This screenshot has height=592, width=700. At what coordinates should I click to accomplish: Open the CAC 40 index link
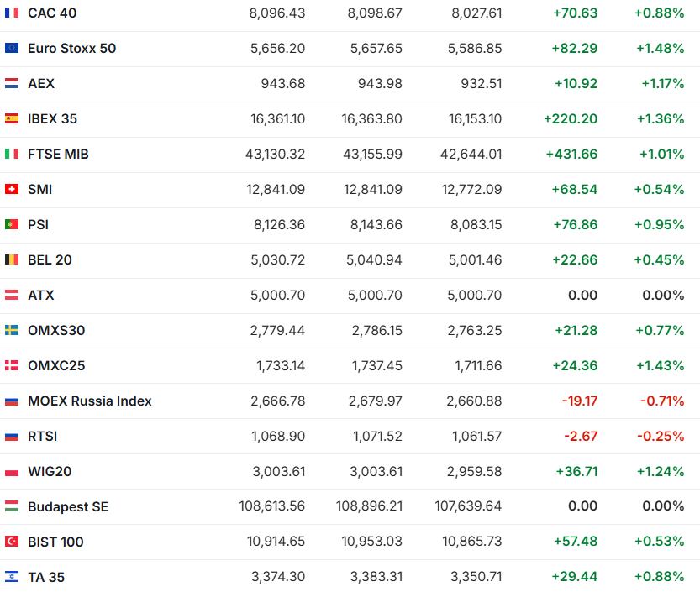pyautogui.click(x=50, y=13)
